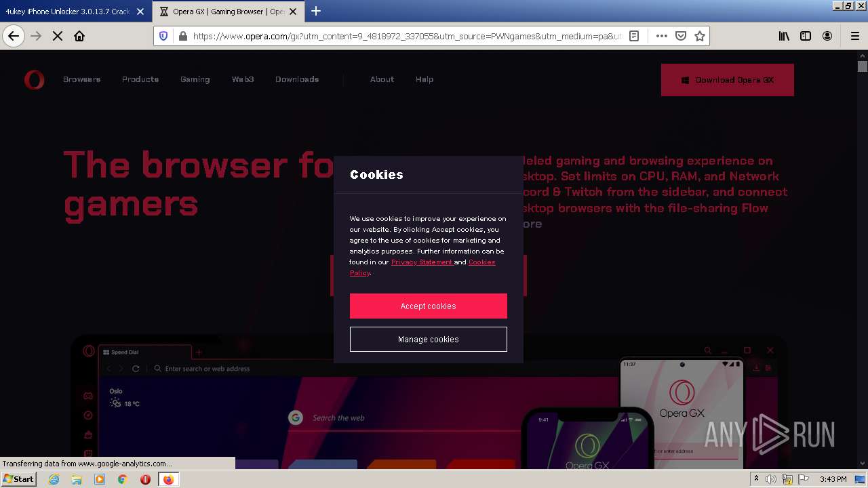Screen dimensions: 868x488
Task: Toggle Reader View in address bar
Action: [634, 36]
